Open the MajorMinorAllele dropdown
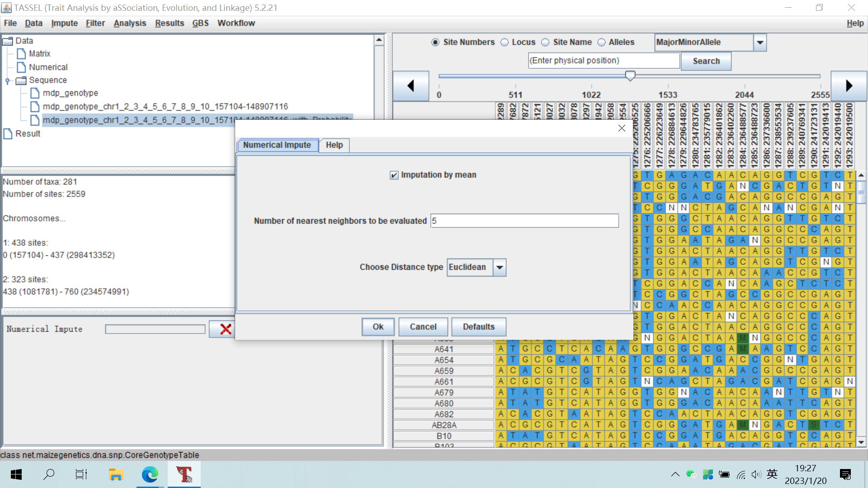Screen dimensions: 868x488 760,42
